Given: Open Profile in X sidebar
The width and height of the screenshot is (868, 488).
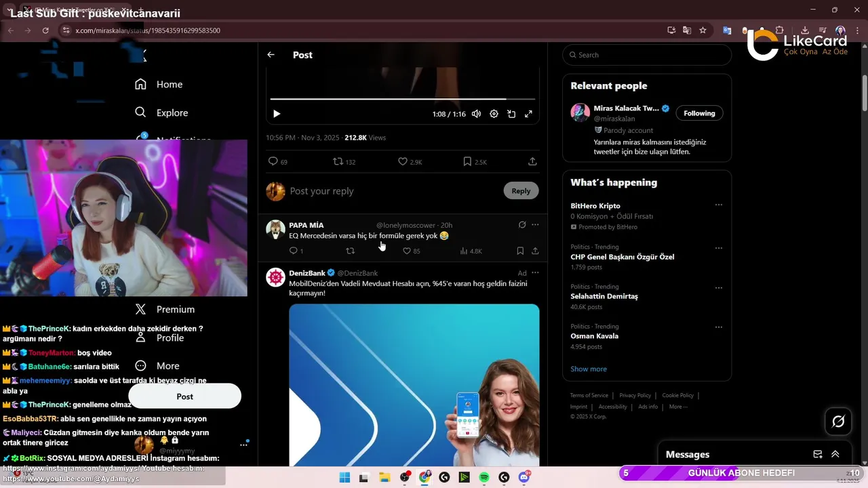Looking at the screenshot, I should 160,338.
